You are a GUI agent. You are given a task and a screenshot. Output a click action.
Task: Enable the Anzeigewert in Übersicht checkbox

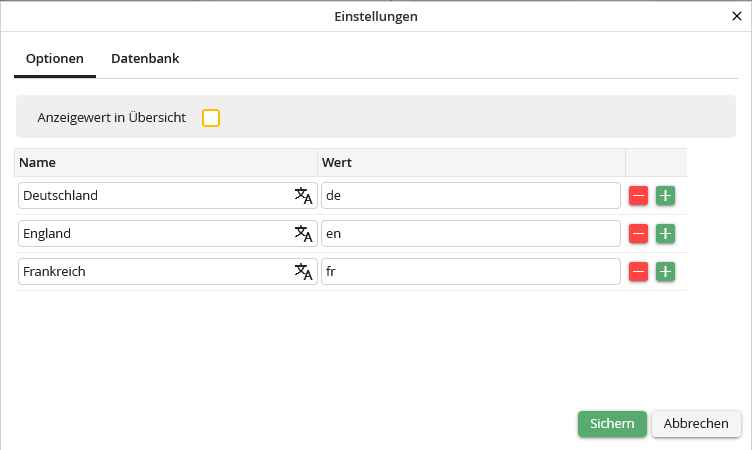(x=211, y=118)
